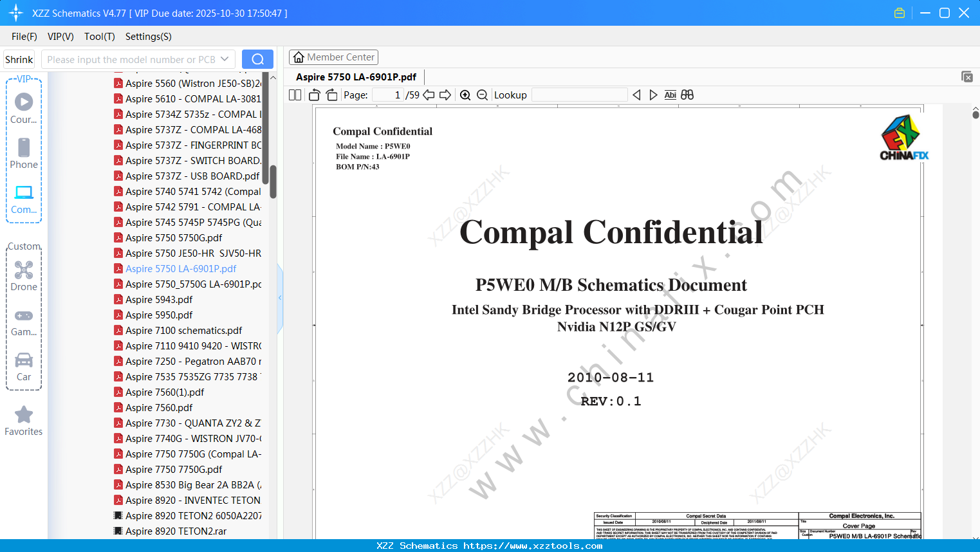Open Aspire 7250 - Pegatron AAB70 file
Screen dimensions: 980x552
click(x=187, y=361)
